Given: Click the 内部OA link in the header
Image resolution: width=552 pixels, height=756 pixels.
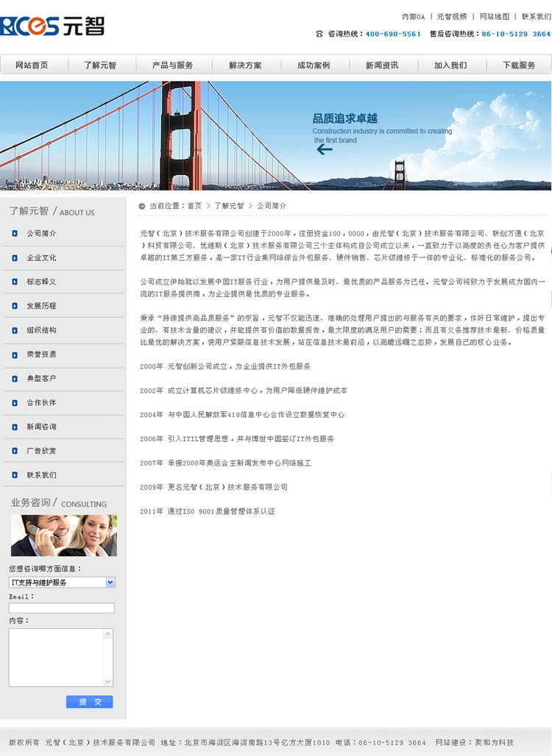Looking at the screenshot, I should pyautogui.click(x=413, y=16).
